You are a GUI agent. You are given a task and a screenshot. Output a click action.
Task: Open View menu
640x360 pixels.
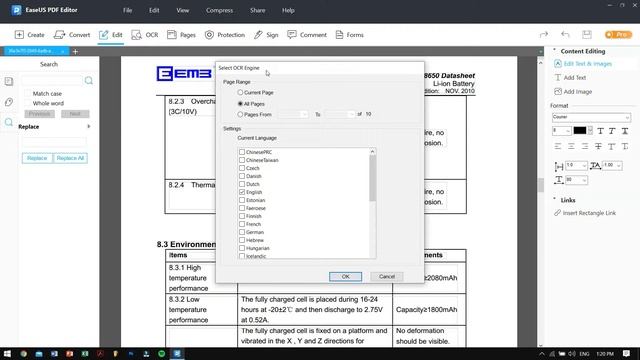182,10
